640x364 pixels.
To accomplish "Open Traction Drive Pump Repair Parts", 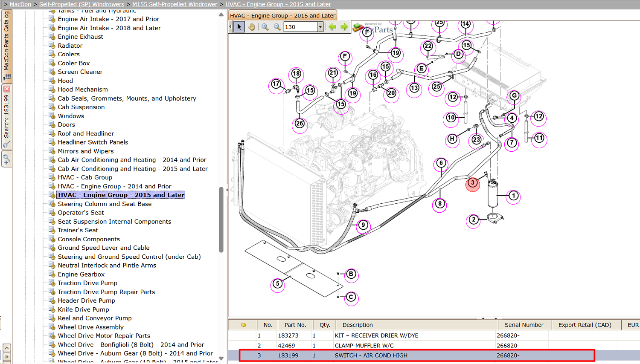I will [x=106, y=292].
